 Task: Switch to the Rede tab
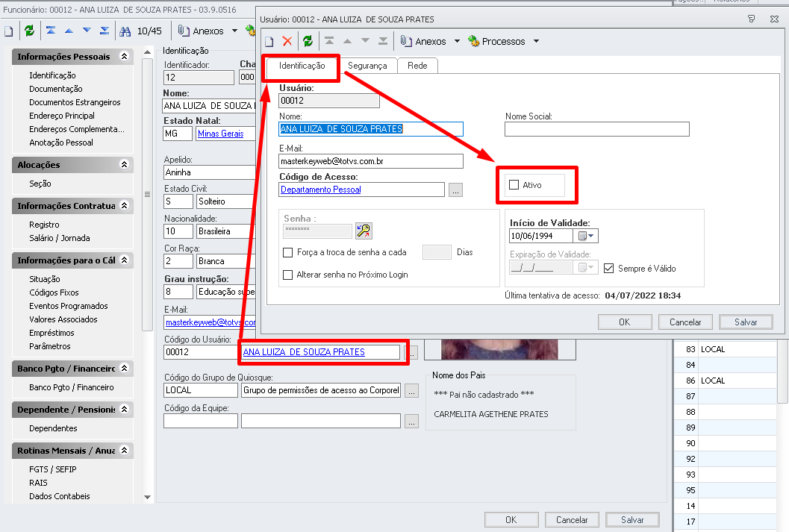417,66
